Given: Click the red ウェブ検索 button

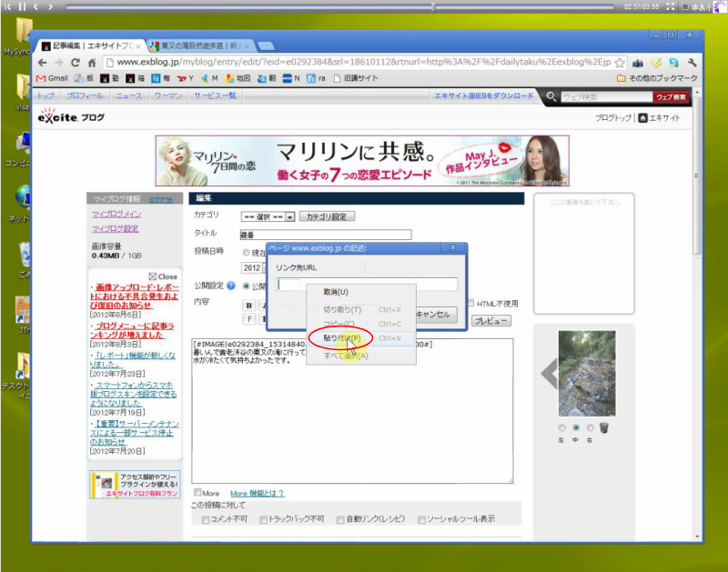Looking at the screenshot, I should (x=671, y=97).
